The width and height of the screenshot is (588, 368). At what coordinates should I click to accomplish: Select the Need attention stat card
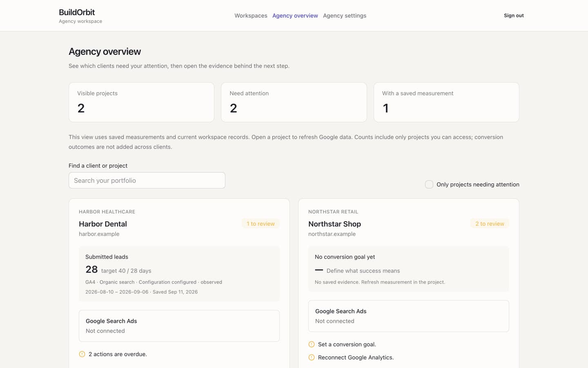(x=294, y=102)
